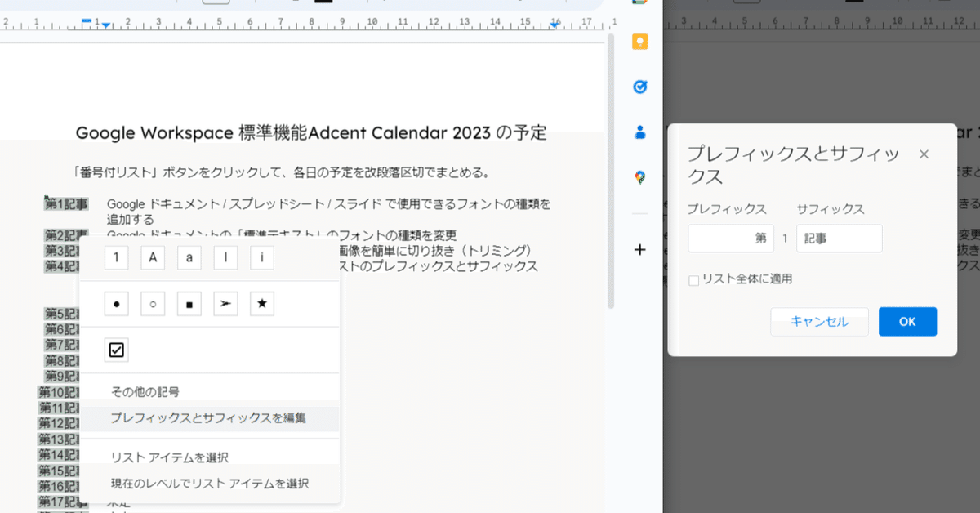The height and width of the screenshot is (513, 980).
Task: Select the solid circle bullet style
Action: click(x=115, y=303)
